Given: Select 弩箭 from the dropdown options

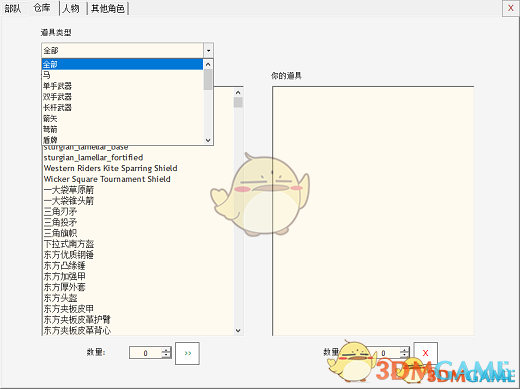Looking at the screenshot, I should (122, 129).
